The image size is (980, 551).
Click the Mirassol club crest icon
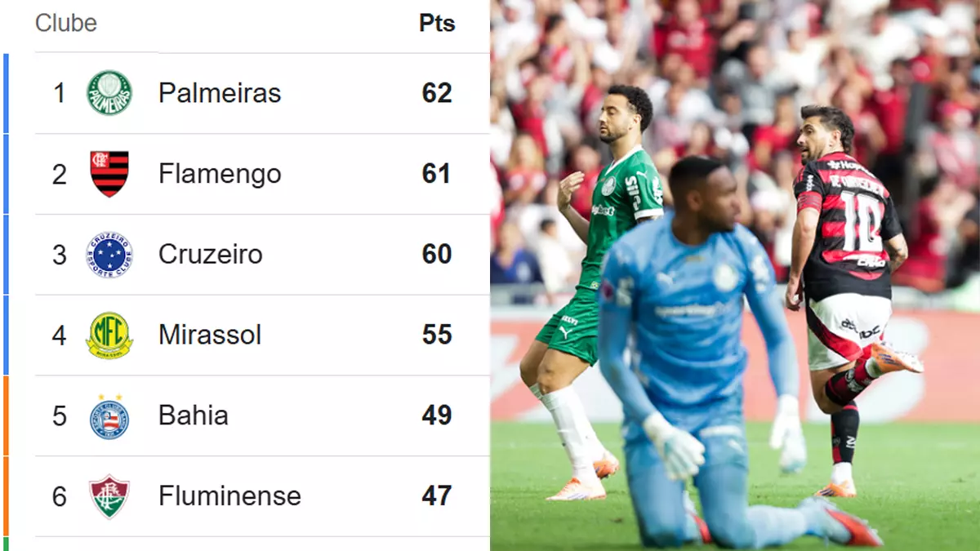click(x=109, y=335)
